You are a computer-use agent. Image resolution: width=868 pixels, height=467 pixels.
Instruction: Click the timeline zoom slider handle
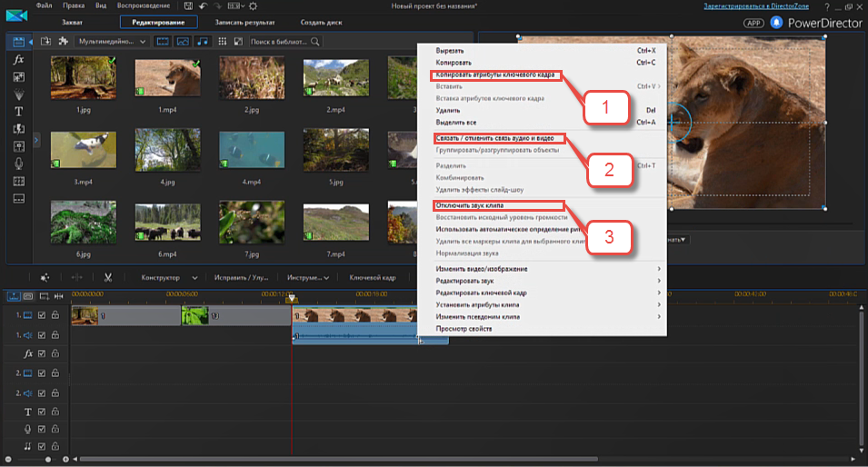[x=47, y=460]
